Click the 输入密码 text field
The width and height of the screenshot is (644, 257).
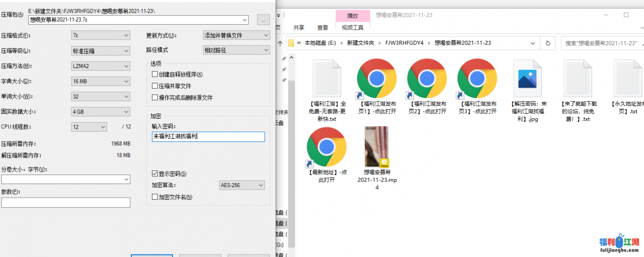(208, 137)
